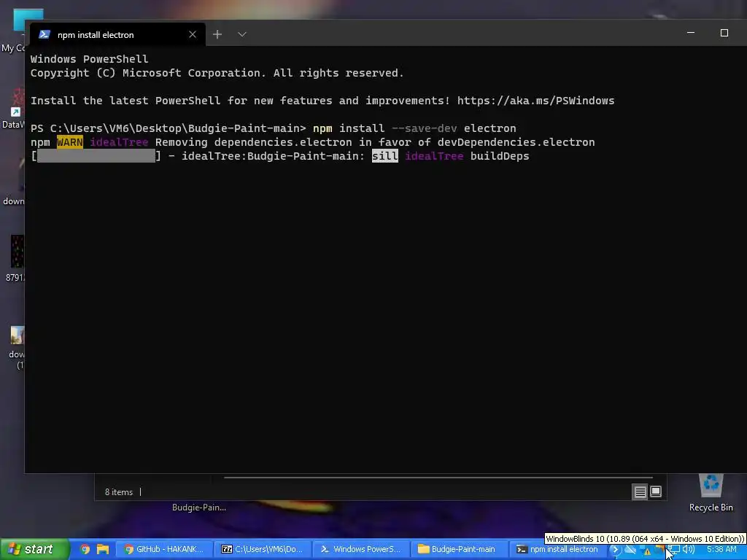Switch to 7-Zip C:\Users\VM6 taskbar button
747x560 pixels.
coord(263,549)
